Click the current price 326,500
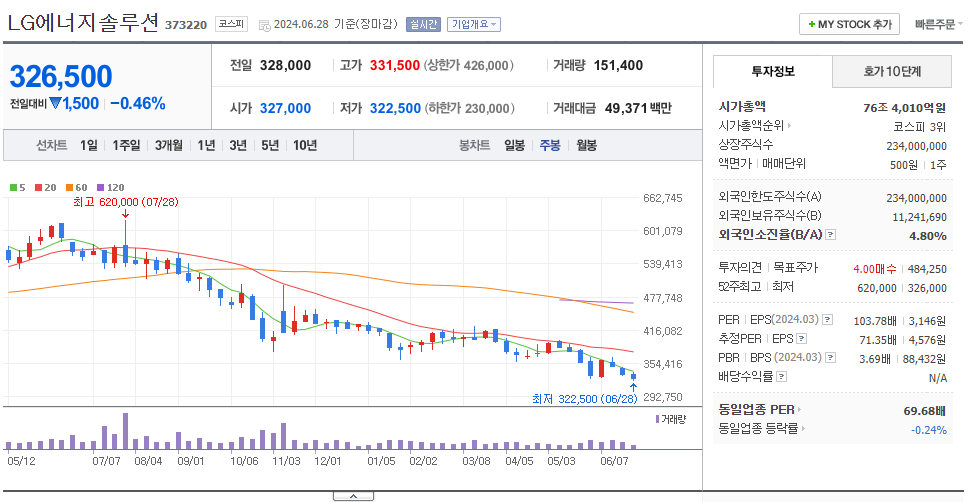968x502 pixels. [61, 77]
